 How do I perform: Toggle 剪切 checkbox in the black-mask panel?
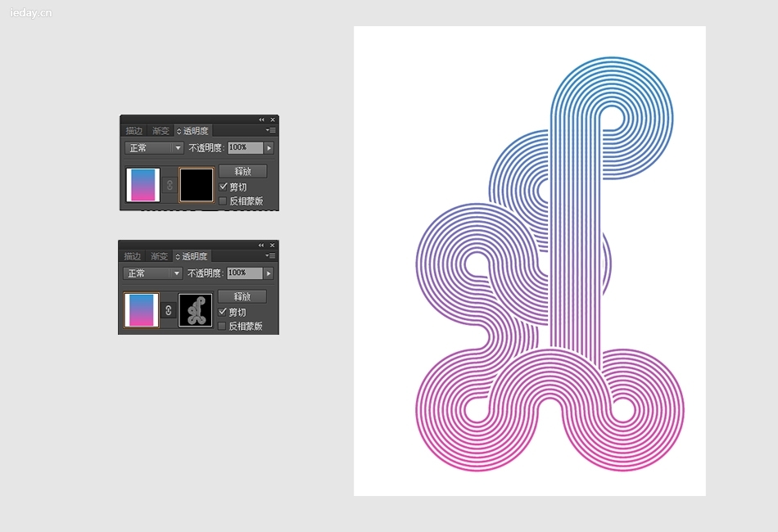[224, 187]
